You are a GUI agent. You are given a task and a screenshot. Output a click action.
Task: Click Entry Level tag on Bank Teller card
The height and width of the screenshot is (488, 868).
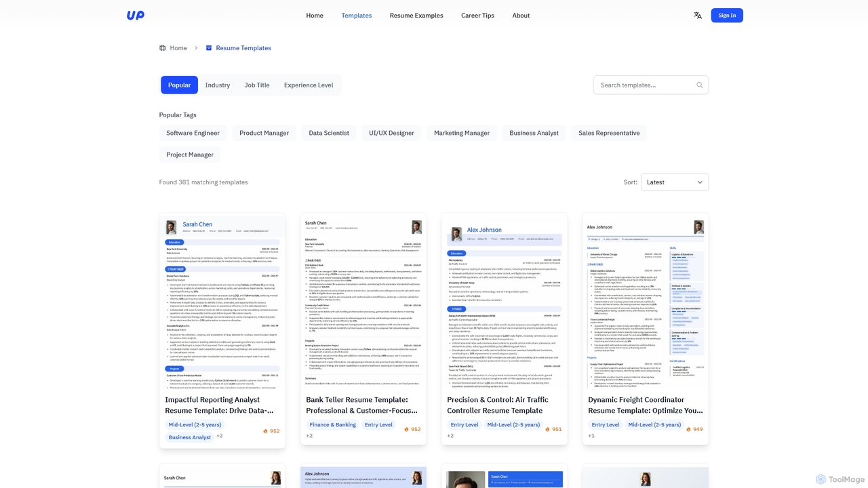[378, 425]
